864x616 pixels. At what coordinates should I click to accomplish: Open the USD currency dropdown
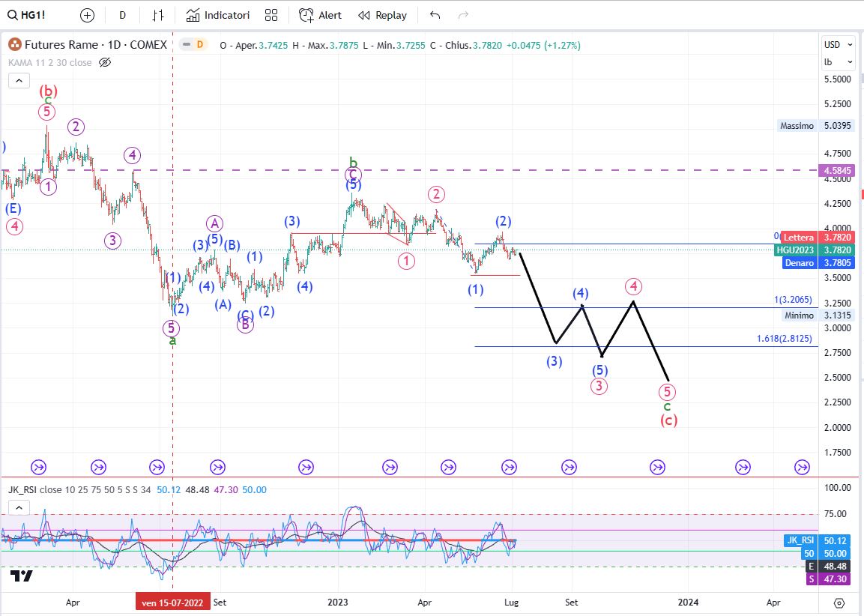point(838,44)
